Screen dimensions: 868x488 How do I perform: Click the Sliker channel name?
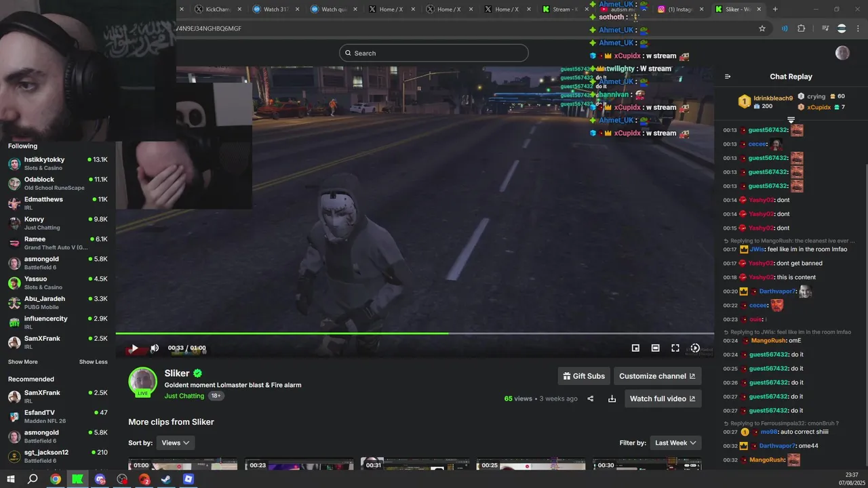(177, 373)
